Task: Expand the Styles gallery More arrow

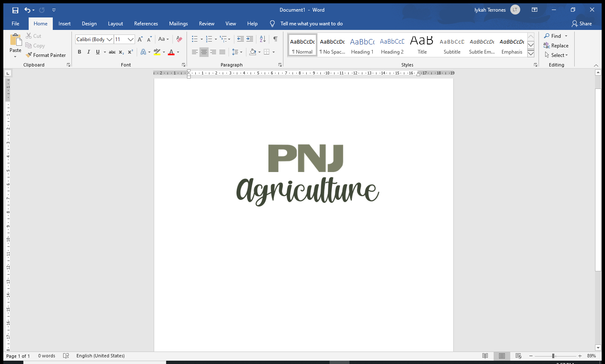Action: (x=531, y=54)
